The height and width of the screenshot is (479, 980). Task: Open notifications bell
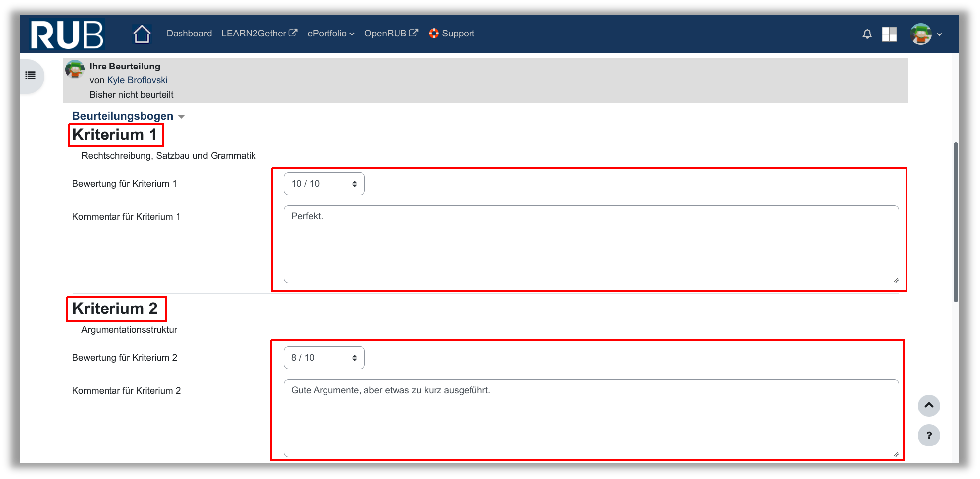[867, 34]
